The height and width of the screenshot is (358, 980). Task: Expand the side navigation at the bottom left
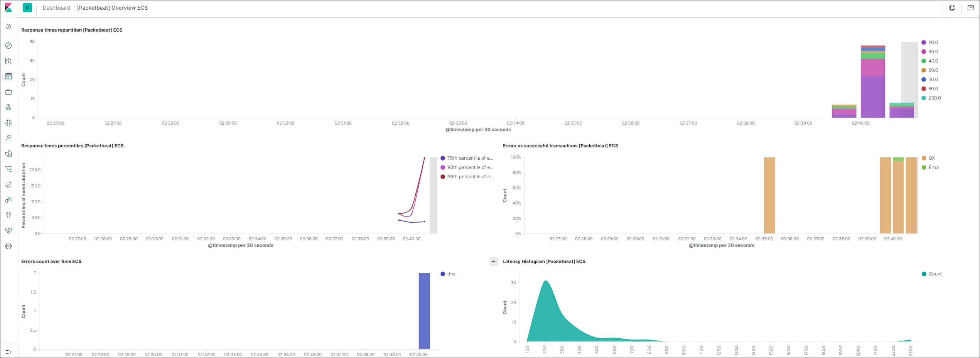pos(8,352)
